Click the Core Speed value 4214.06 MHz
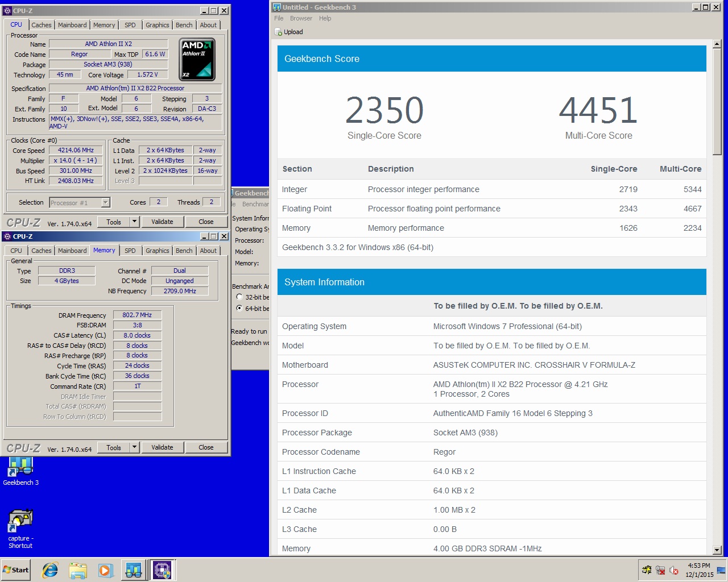The image size is (728, 582). (x=76, y=150)
